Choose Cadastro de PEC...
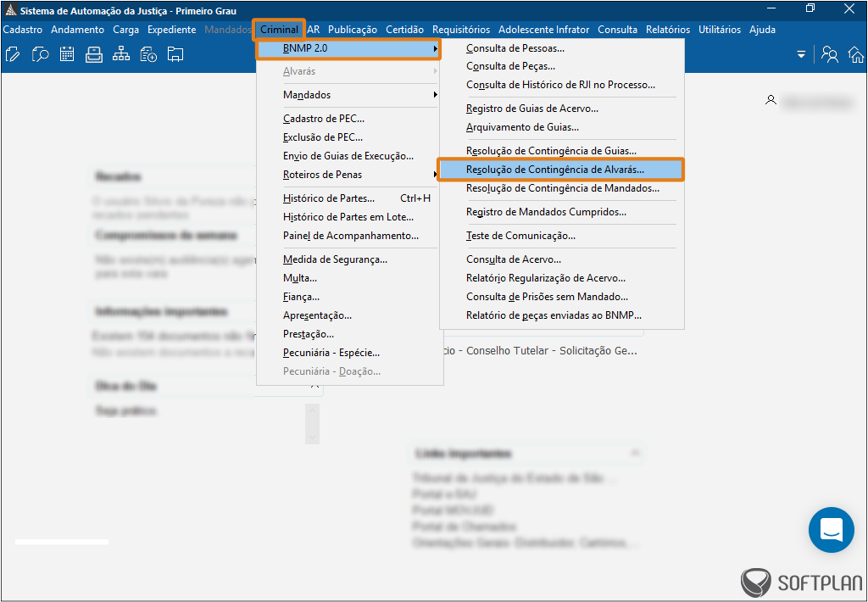The image size is (868, 602). point(350,119)
